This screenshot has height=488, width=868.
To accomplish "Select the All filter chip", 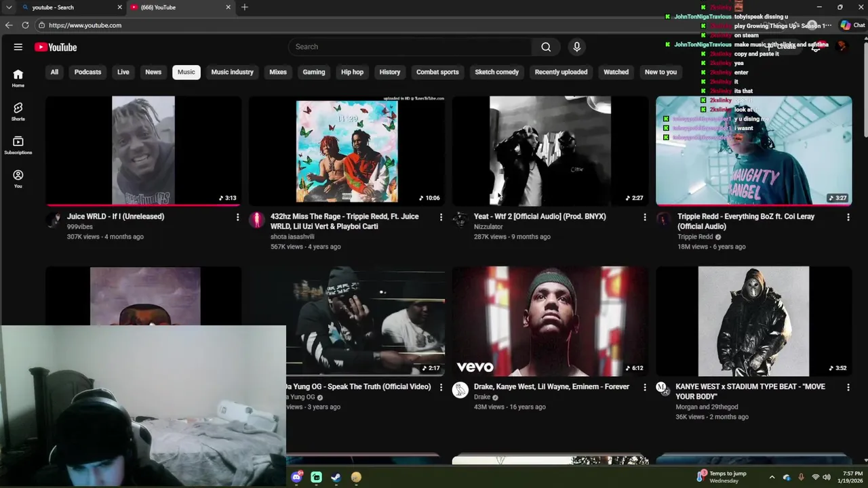I will tap(54, 72).
